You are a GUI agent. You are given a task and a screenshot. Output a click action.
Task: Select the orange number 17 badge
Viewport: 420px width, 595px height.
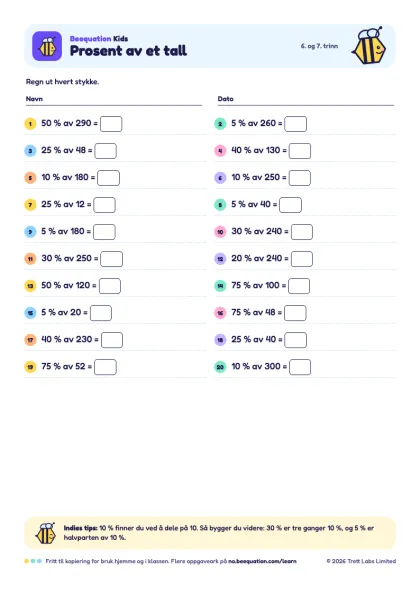pyautogui.click(x=30, y=340)
